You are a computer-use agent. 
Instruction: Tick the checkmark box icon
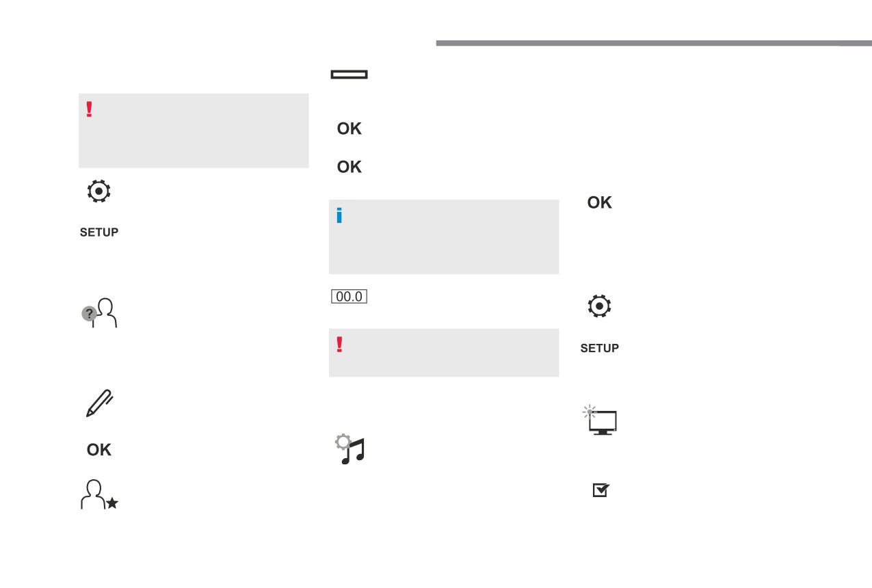[600, 490]
